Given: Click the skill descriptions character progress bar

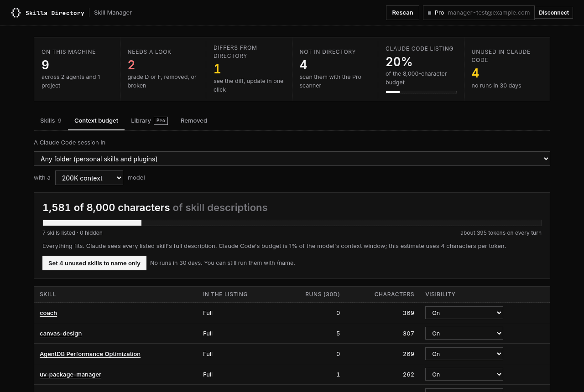Looking at the screenshot, I should pyautogui.click(x=292, y=223).
